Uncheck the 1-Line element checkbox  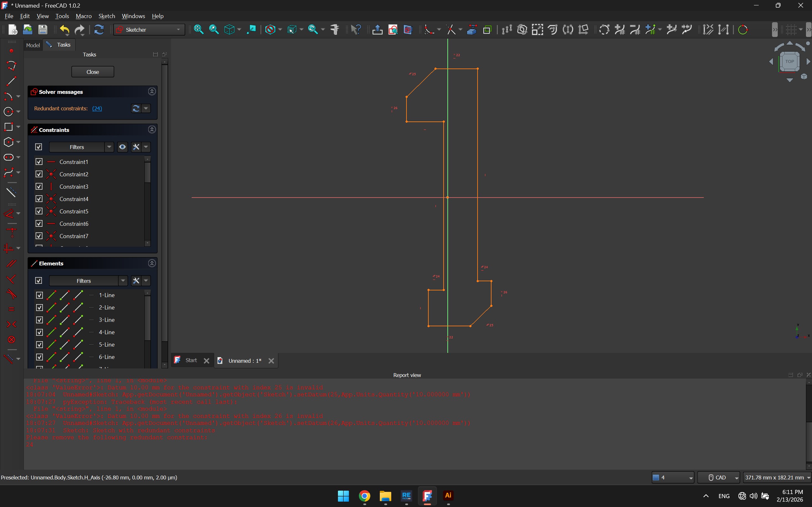tap(39, 295)
